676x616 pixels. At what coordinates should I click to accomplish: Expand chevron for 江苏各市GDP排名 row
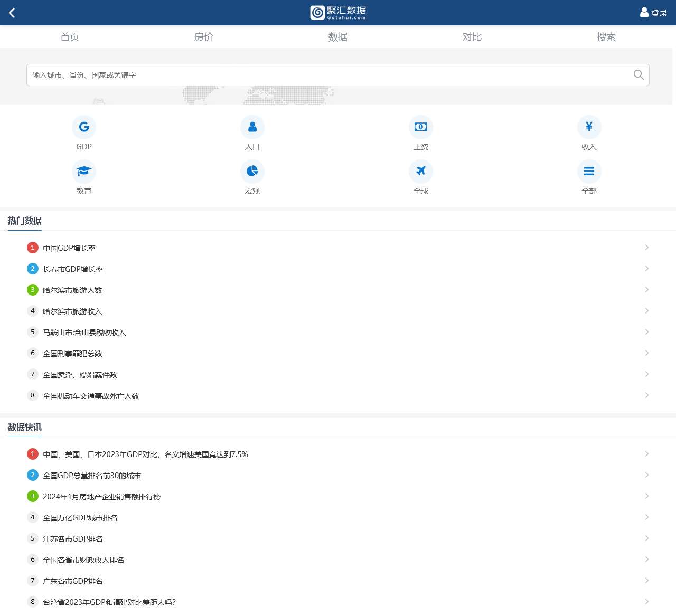(646, 538)
